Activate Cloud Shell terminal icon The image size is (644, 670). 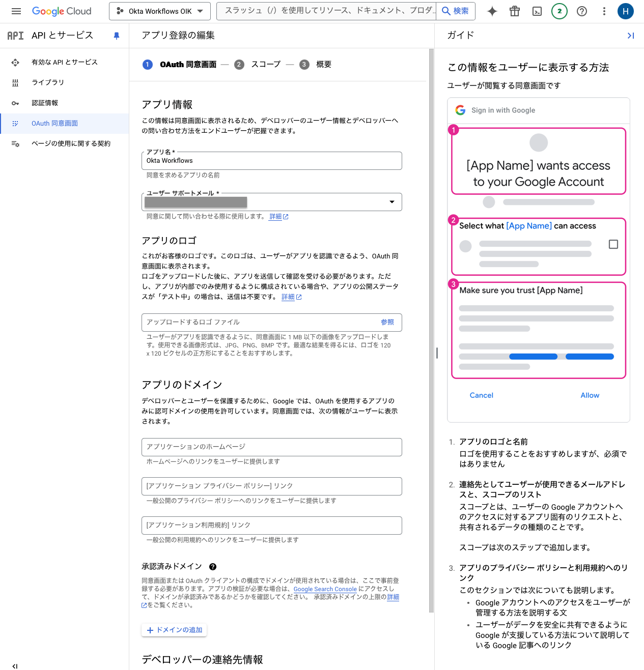(x=537, y=11)
